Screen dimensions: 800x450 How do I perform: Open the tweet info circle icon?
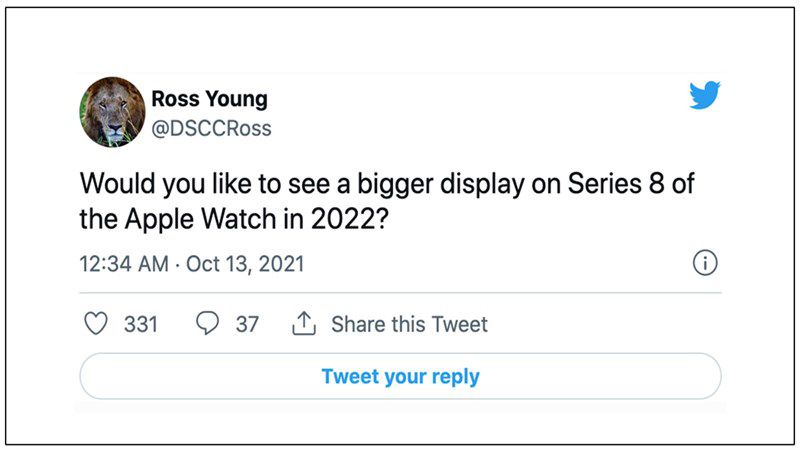[704, 264]
